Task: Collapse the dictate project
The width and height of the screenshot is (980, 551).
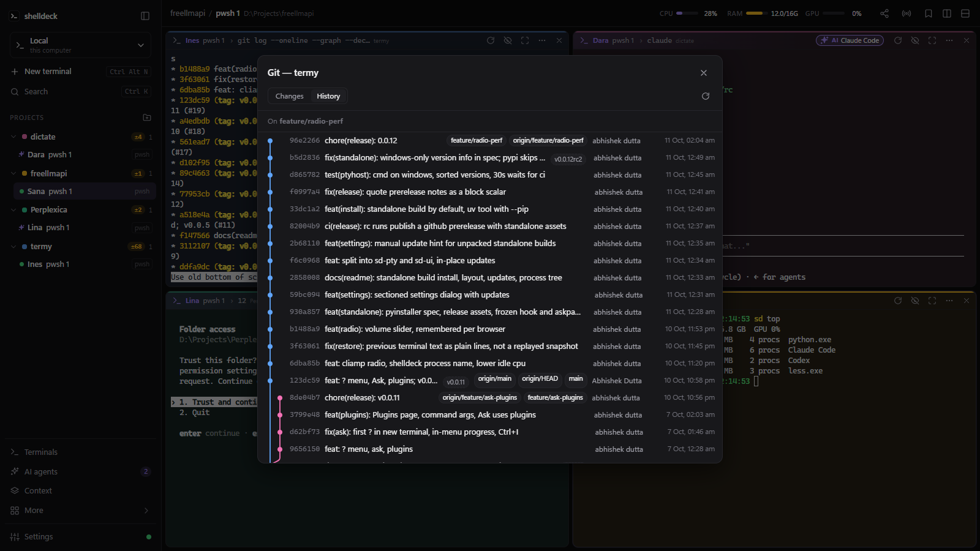Action: point(13,137)
